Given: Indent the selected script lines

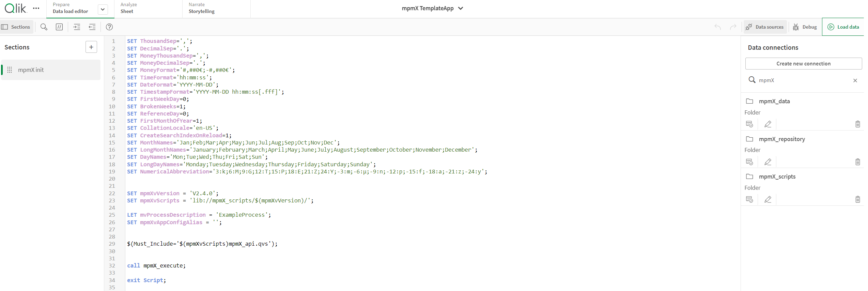Looking at the screenshot, I should coord(77,27).
